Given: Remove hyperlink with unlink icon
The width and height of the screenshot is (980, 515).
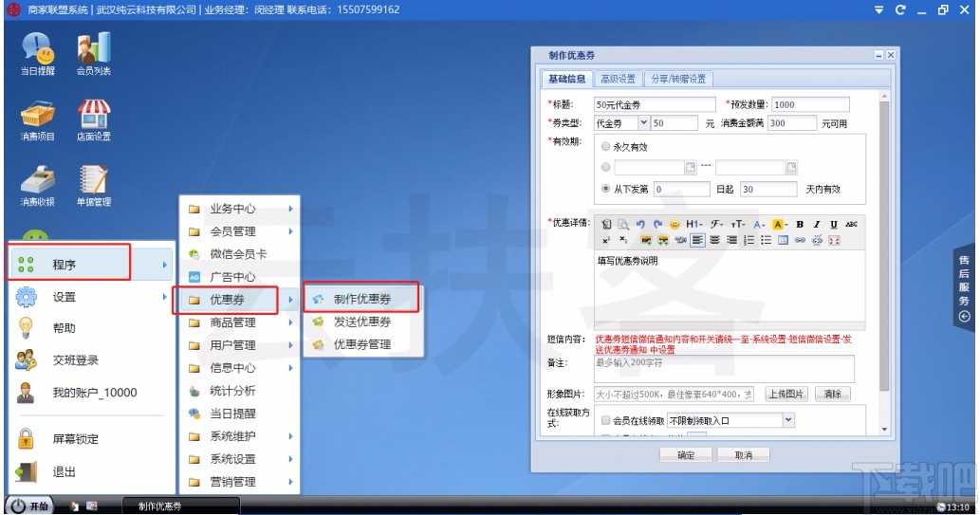Looking at the screenshot, I should [x=817, y=240].
